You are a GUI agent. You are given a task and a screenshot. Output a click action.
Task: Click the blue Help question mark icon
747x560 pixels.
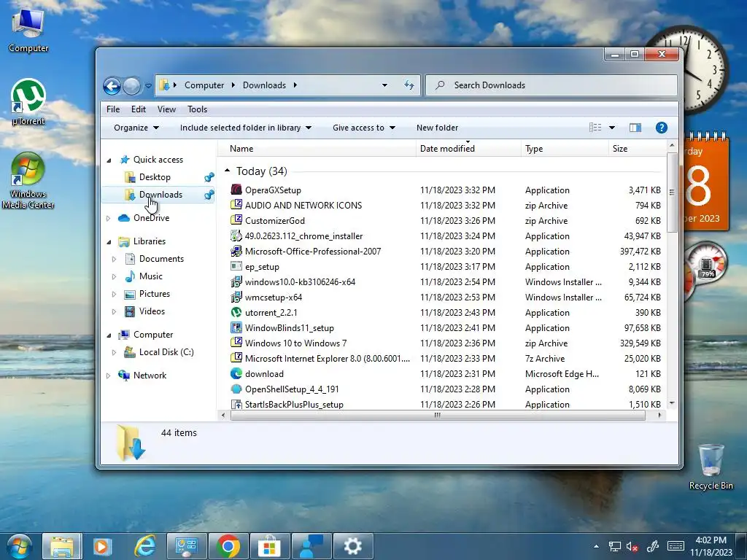pyautogui.click(x=661, y=128)
